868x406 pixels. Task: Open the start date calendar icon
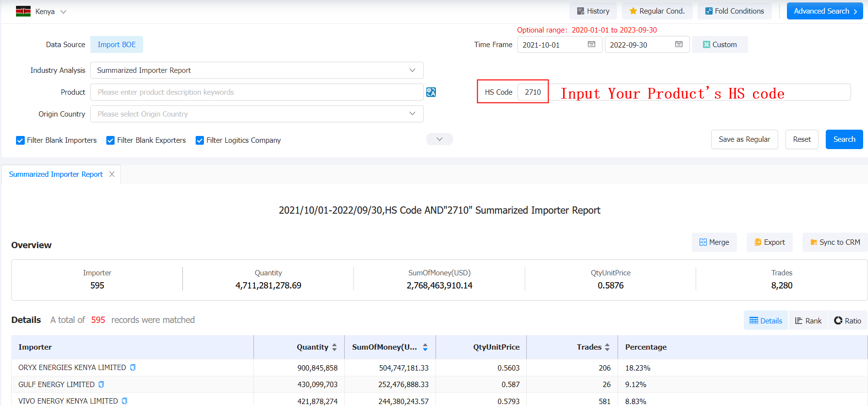(x=591, y=44)
